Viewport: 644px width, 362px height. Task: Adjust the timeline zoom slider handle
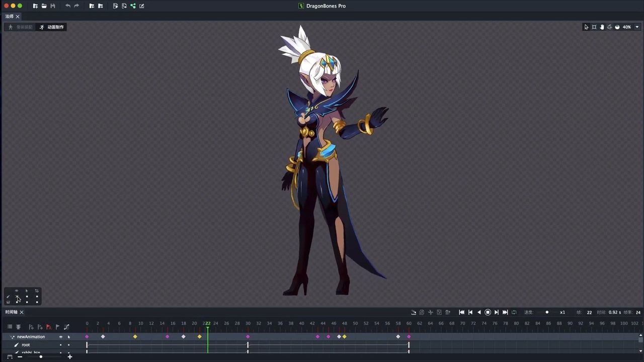(41, 357)
